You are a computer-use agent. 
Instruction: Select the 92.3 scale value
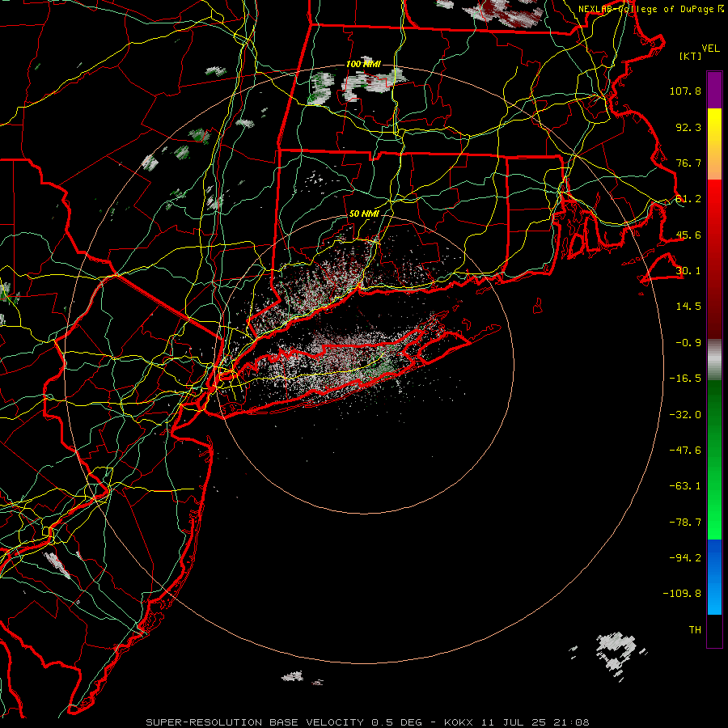point(688,127)
